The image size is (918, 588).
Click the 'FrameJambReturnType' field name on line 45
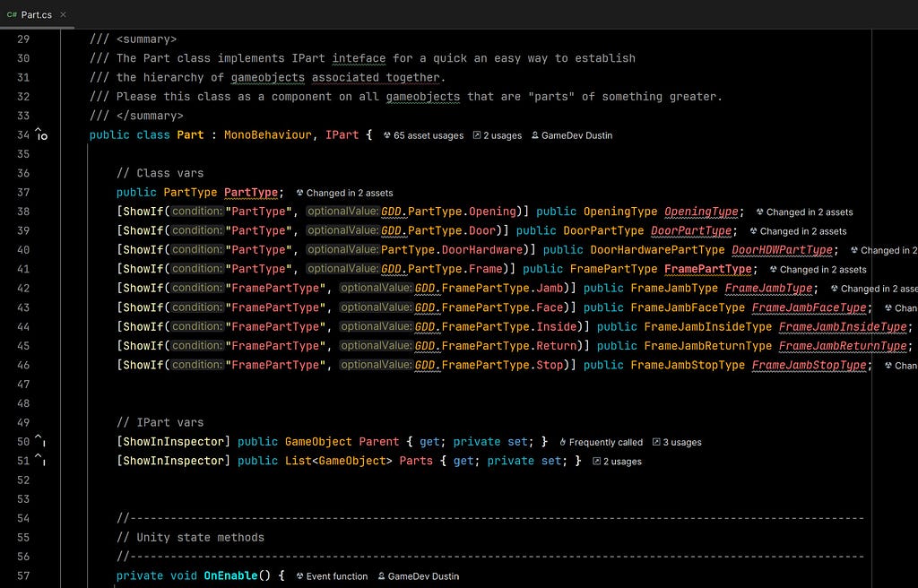click(843, 346)
